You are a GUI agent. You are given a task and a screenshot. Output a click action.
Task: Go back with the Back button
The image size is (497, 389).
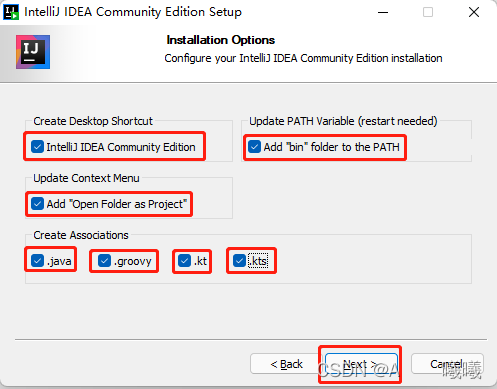tap(286, 364)
